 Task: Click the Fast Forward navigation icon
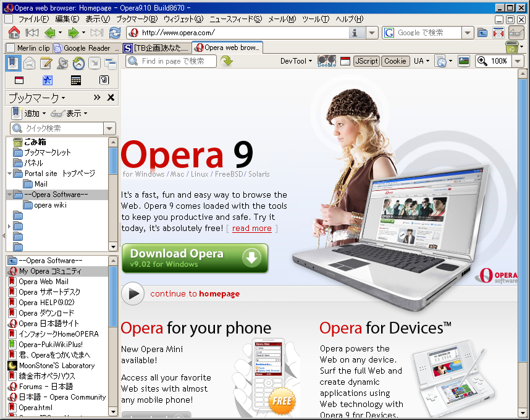(96, 33)
